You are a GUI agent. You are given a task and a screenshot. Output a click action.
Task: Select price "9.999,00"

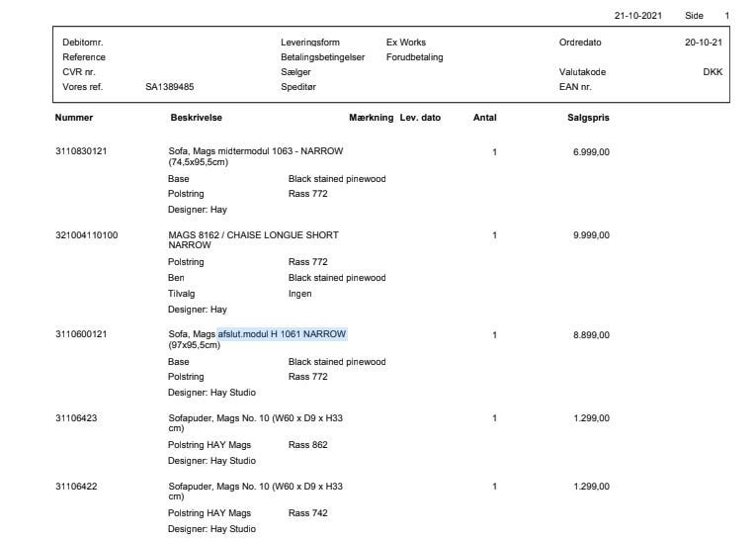tap(591, 235)
